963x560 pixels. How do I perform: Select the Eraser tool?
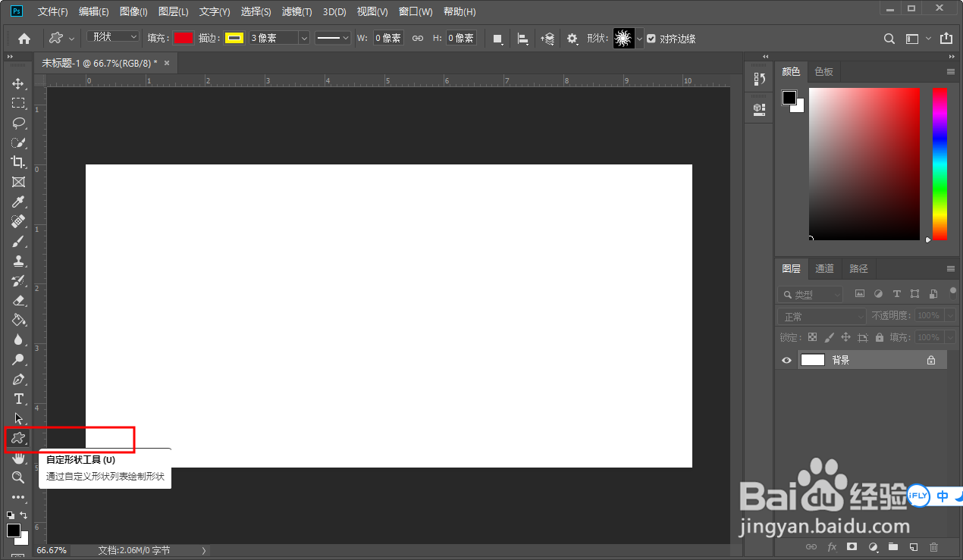tap(18, 300)
